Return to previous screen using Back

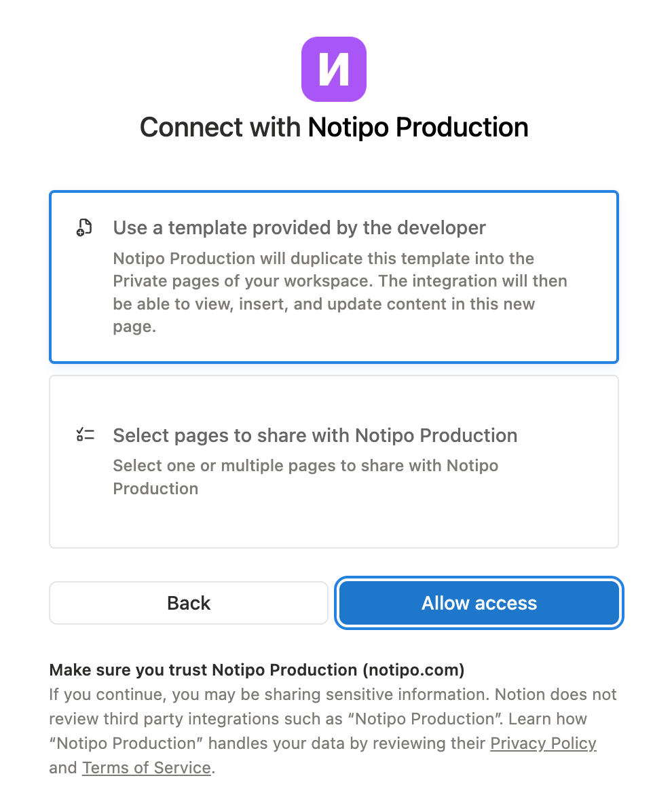tap(188, 603)
